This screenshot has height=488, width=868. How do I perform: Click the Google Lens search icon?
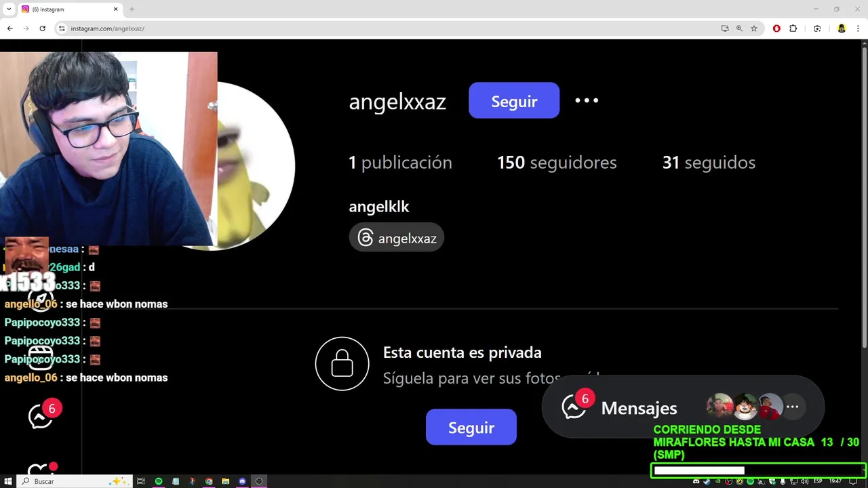[817, 28]
